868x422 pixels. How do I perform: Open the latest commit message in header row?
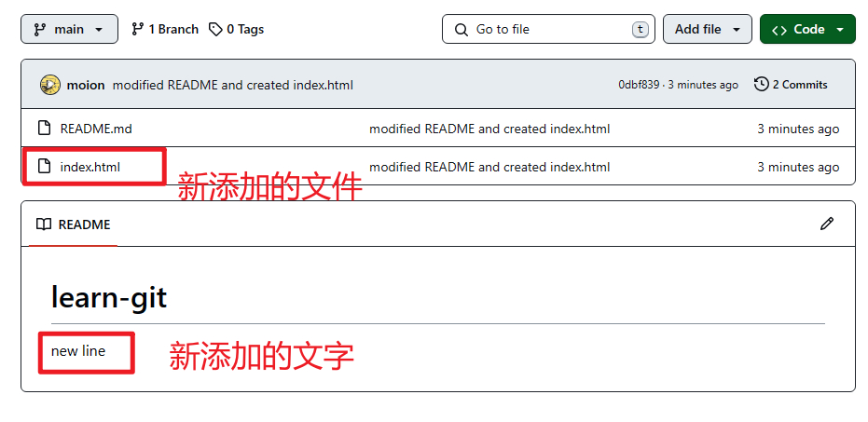[232, 85]
